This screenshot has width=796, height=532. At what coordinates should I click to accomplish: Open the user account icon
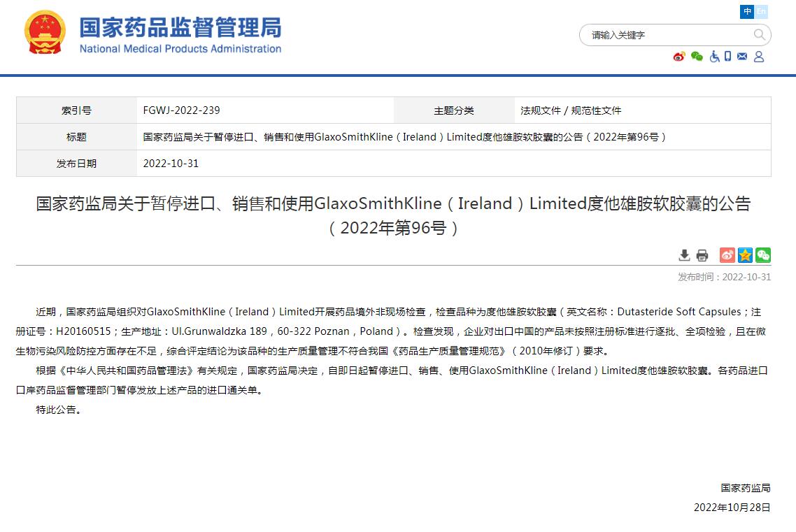[x=759, y=57]
